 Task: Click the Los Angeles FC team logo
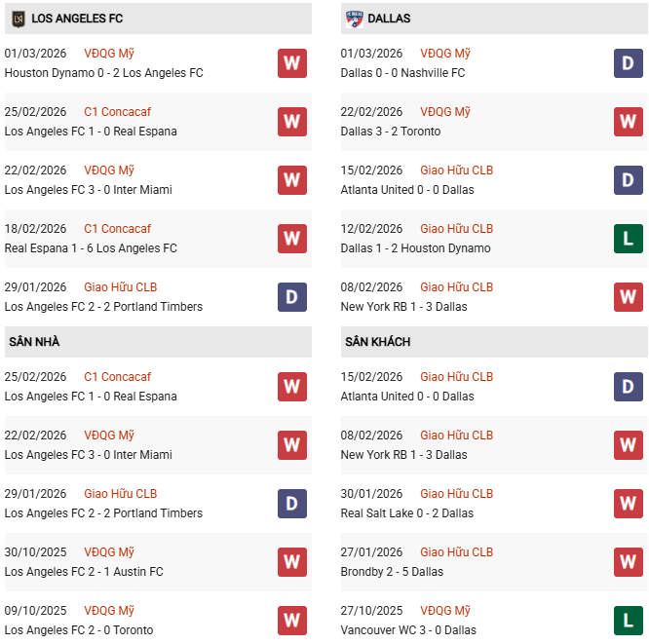[x=18, y=19]
